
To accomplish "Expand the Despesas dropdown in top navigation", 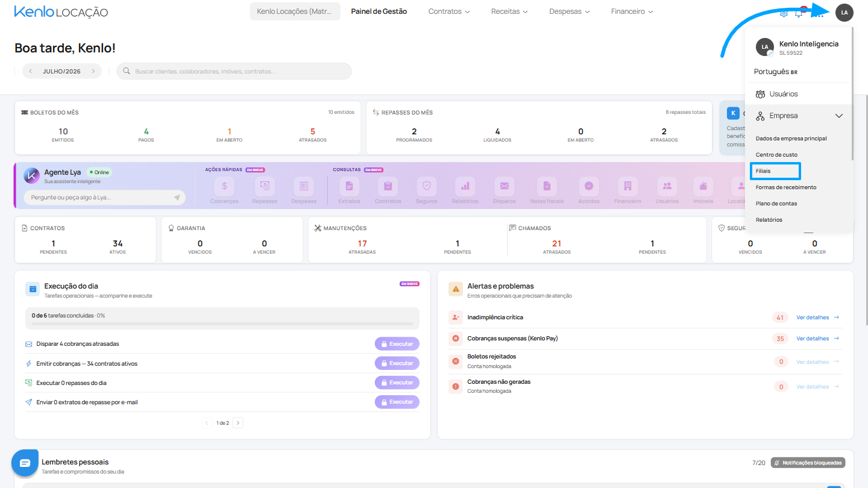I will [570, 11].
